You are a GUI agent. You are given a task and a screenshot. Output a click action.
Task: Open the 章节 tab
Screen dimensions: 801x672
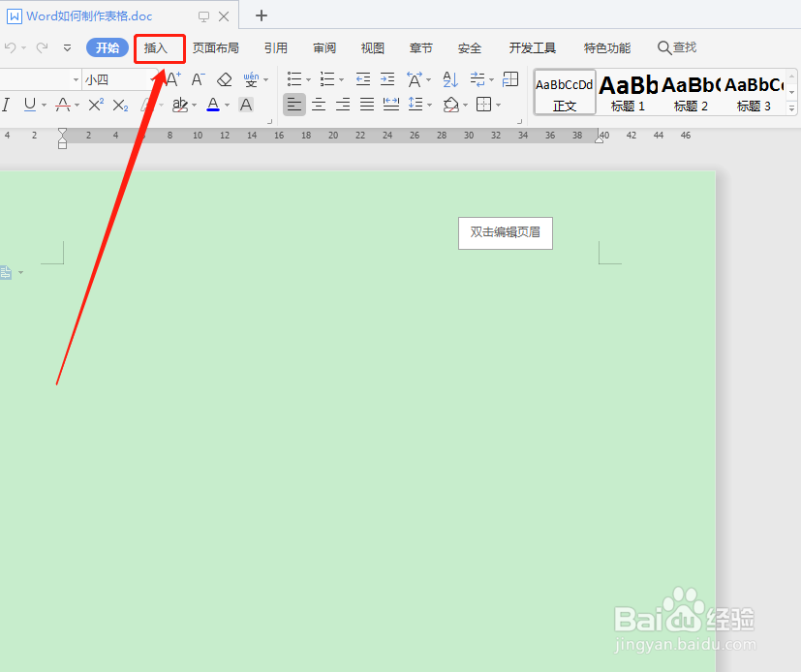click(x=421, y=48)
